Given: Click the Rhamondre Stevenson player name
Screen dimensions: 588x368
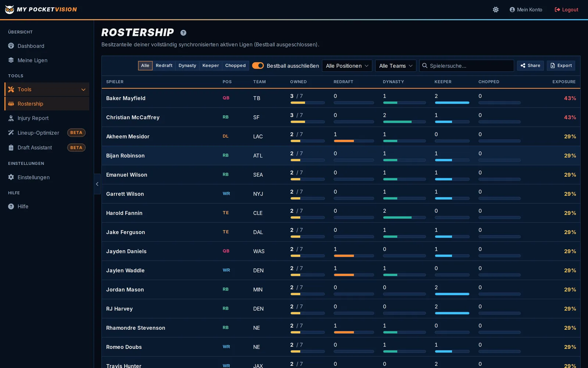Looking at the screenshot, I should pyautogui.click(x=136, y=328).
